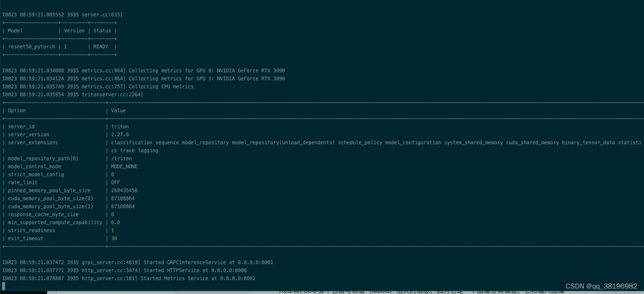The height and width of the screenshot is (294, 644).
Task: Select the resnet50_pytorch model name
Action: [x=31, y=47]
